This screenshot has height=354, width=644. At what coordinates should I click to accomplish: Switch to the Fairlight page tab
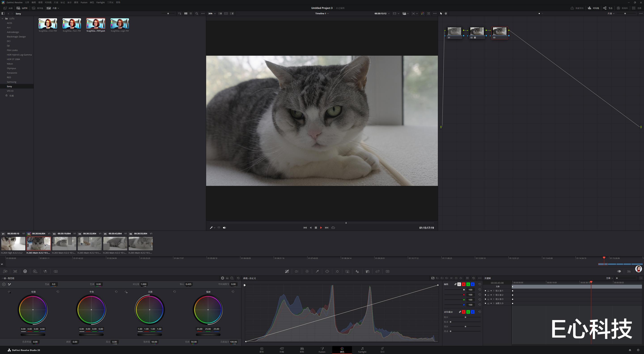(x=362, y=350)
